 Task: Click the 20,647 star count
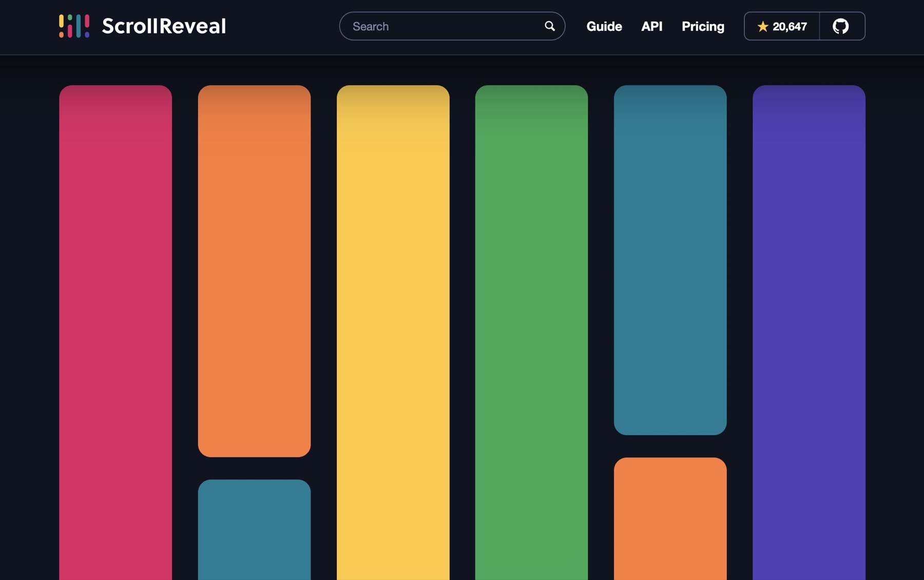tap(789, 27)
